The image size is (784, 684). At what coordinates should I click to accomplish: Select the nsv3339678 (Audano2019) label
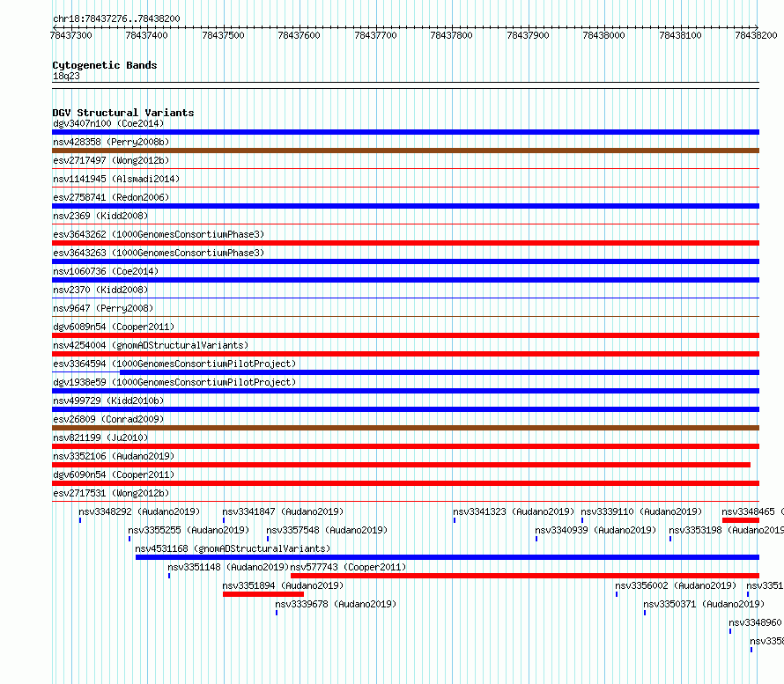coord(336,604)
